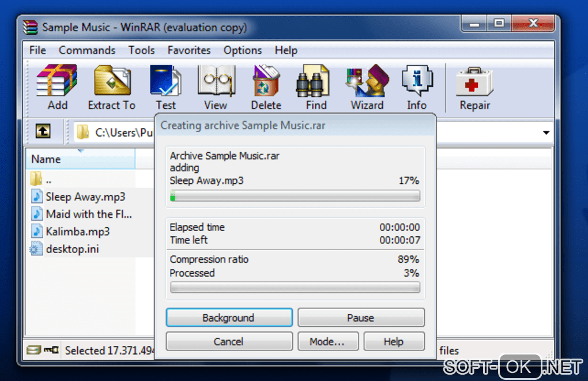Sort files by Name column header
588x381 pixels.
(80, 159)
